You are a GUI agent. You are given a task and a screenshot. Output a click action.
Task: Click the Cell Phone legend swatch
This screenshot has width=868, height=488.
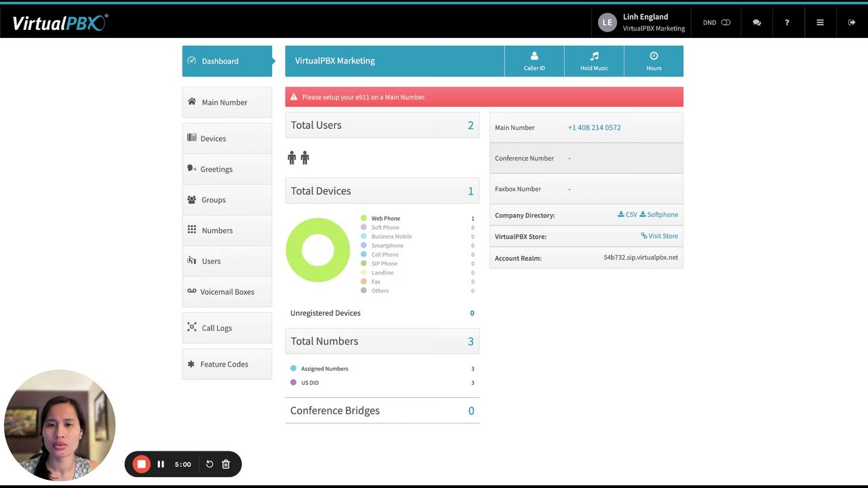tap(363, 254)
